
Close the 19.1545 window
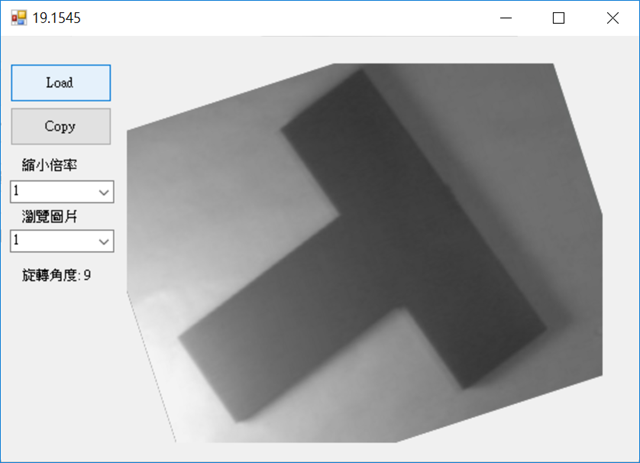pyautogui.click(x=613, y=18)
